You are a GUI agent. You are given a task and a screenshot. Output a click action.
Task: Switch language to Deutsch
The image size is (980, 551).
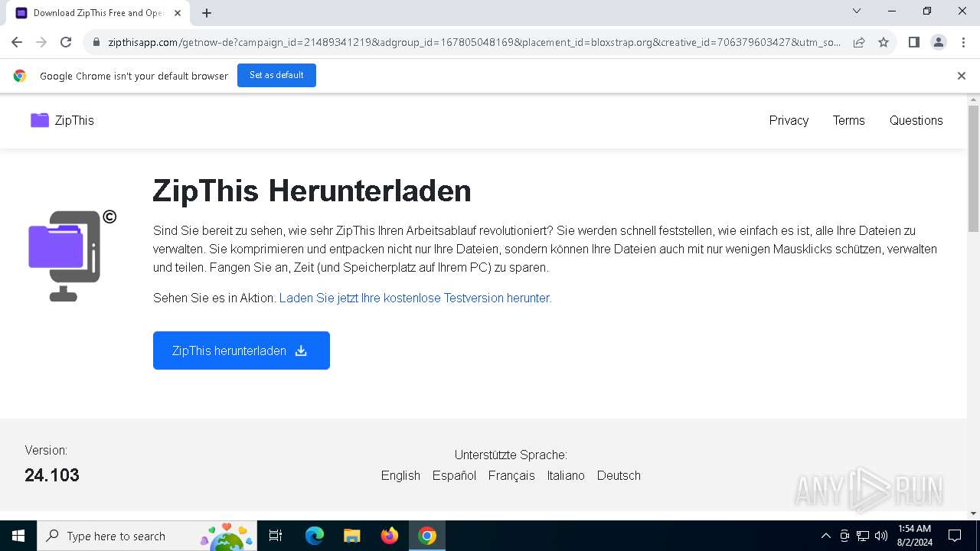pos(619,475)
